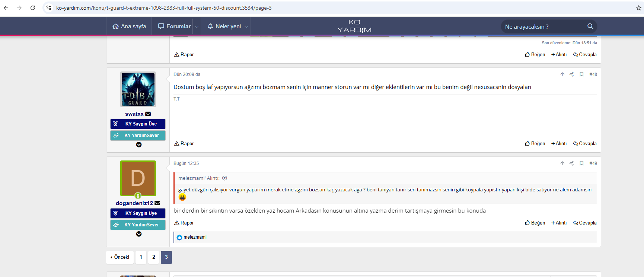
Task: Click swatxx's KY Saygın Üye badge
Action: (x=138, y=124)
